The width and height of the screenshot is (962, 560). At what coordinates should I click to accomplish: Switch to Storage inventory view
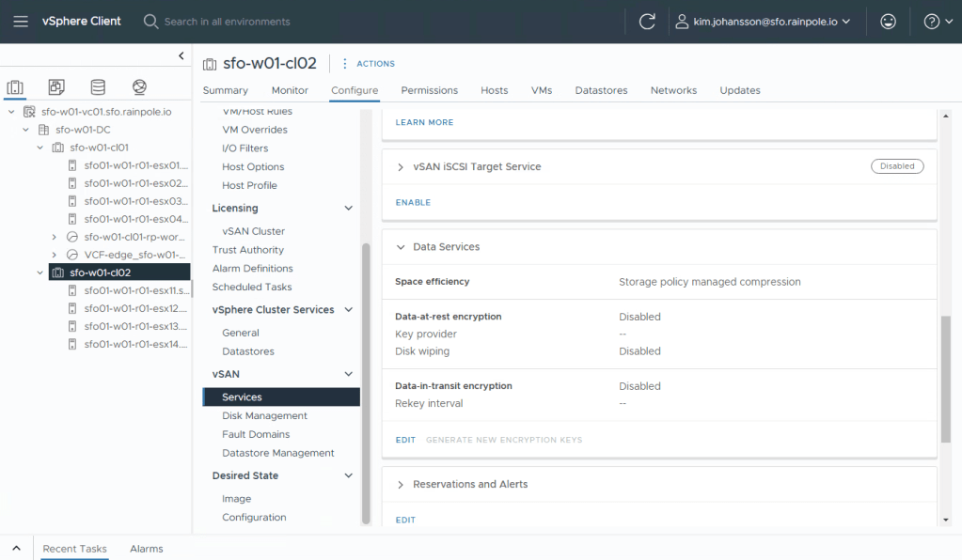(98, 87)
